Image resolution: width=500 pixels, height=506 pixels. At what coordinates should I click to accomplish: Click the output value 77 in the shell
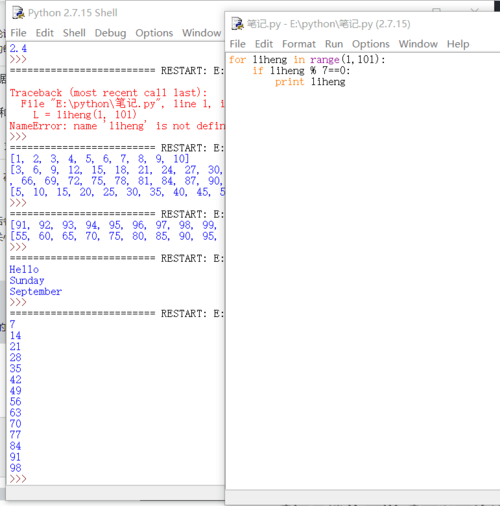pyautogui.click(x=15, y=435)
